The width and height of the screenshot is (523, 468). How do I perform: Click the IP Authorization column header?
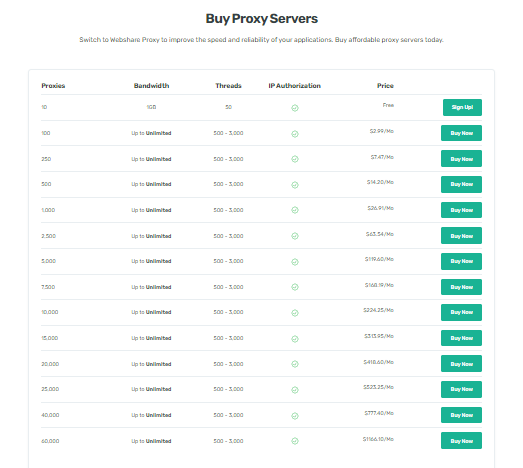pyautogui.click(x=295, y=86)
